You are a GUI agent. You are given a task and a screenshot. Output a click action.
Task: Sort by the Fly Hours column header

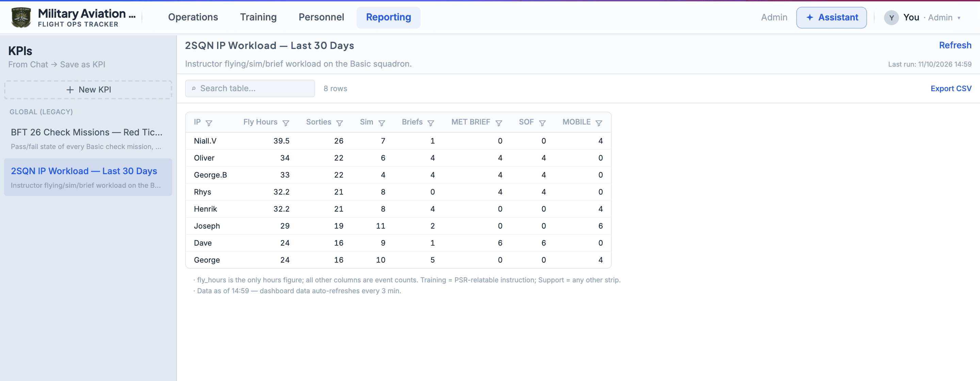(260, 122)
